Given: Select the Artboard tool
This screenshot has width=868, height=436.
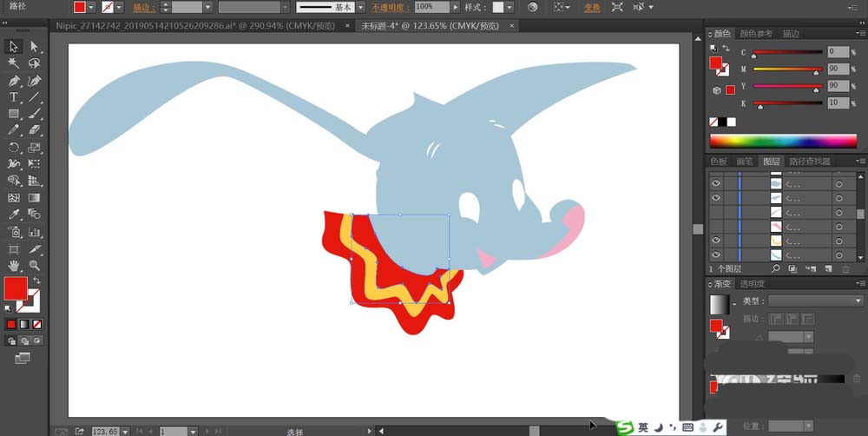Looking at the screenshot, I should pyautogui.click(x=14, y=248).
